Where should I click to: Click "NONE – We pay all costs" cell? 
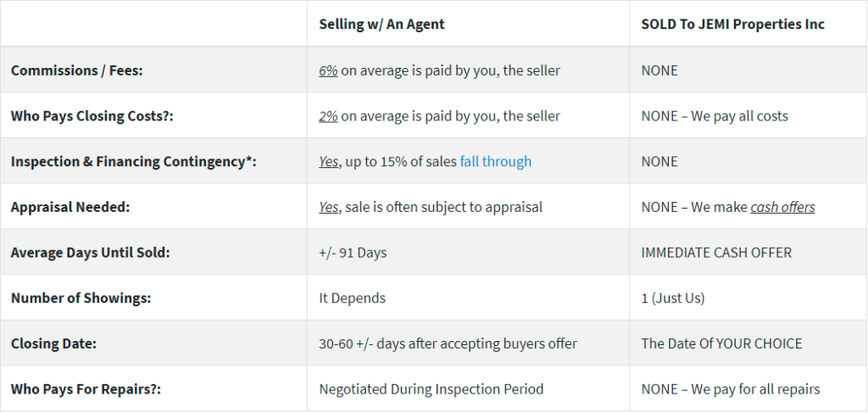pos(715,116)
